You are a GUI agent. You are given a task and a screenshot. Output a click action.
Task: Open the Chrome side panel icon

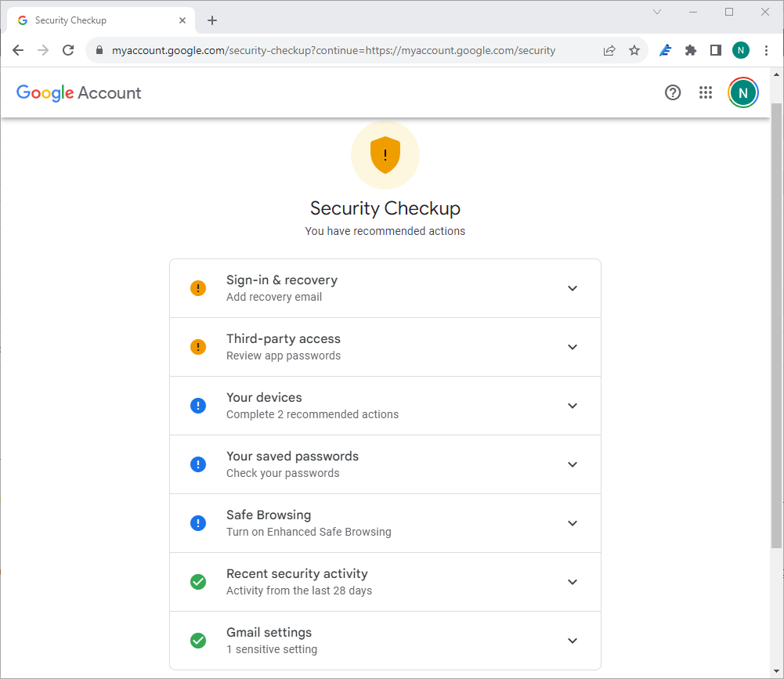coord(715,49)
